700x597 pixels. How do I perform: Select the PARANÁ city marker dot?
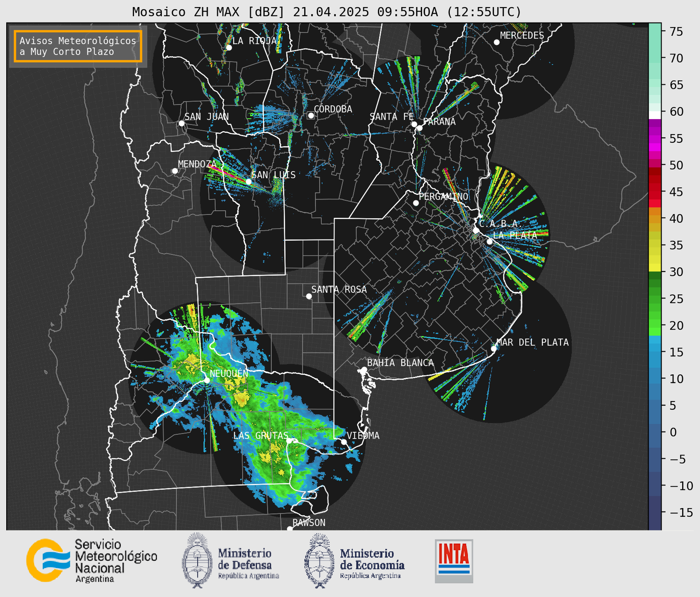420,128
